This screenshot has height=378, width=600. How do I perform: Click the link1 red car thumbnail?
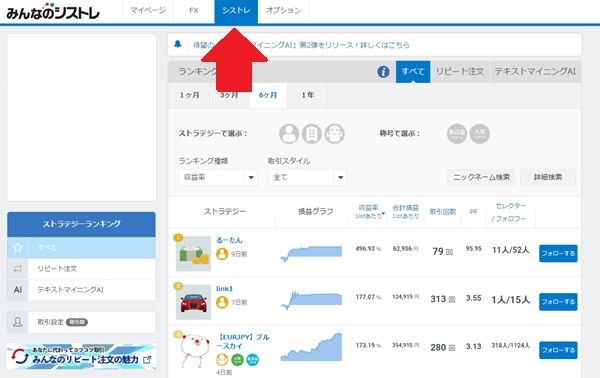pos(193,302)
